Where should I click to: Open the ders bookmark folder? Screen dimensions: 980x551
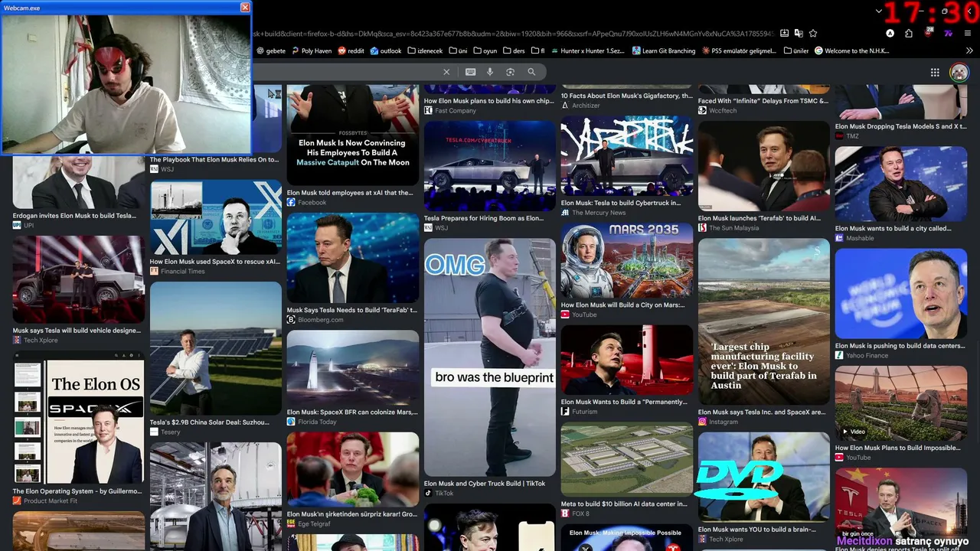pyautogui.click(x=514, y=51)
